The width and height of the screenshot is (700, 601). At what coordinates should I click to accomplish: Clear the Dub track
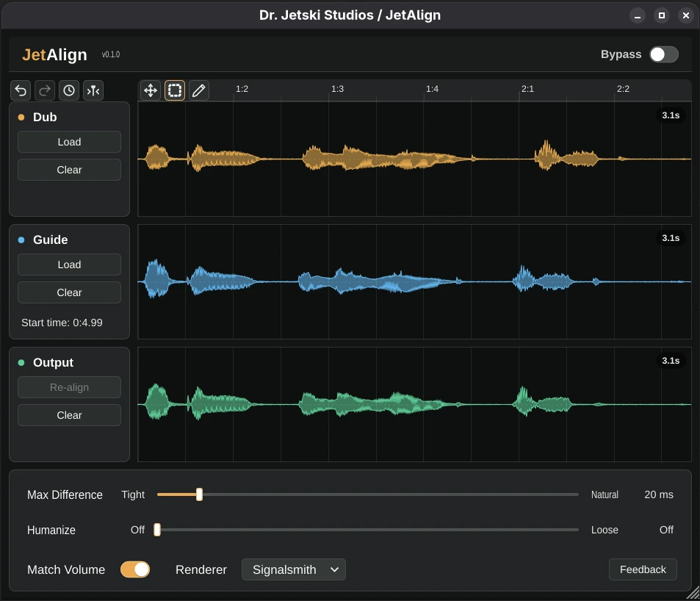coord(69,170)
